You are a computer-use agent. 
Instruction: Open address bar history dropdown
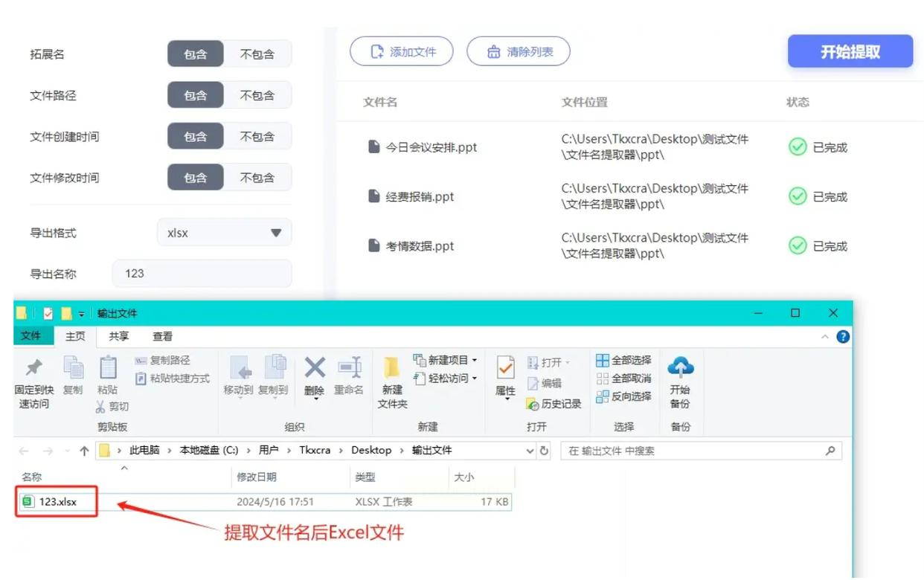(530, 451)
